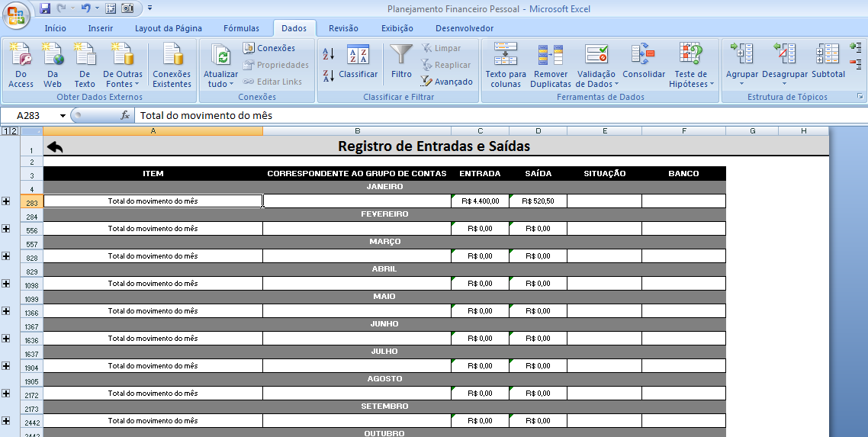Launch Texto para colunas wizard
Viewport: 868px width, 437px height.
tap(506, 66)
